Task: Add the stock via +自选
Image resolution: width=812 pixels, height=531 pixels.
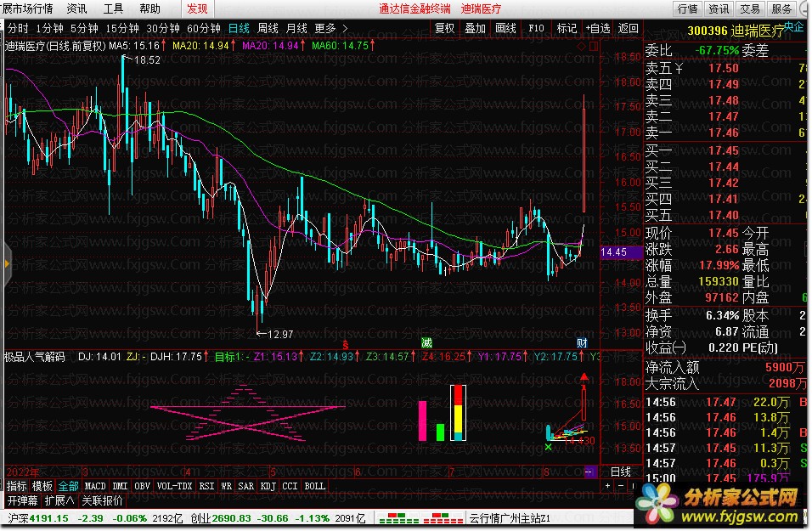Action: pyautogui.click(x=598, y=29)
